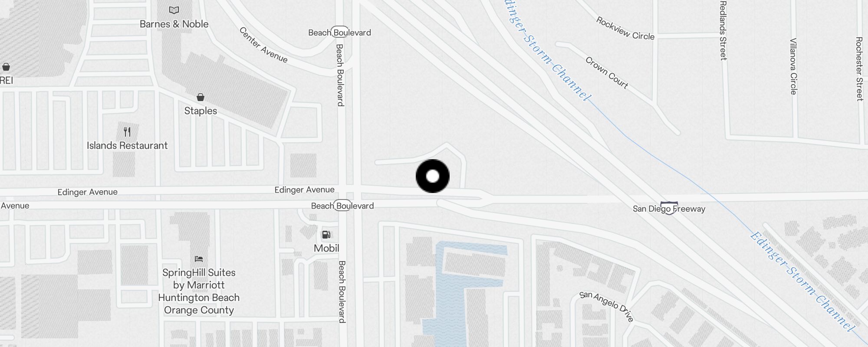Click the Barnes & Noble label

pyautogui.click(x=174, y=24)
